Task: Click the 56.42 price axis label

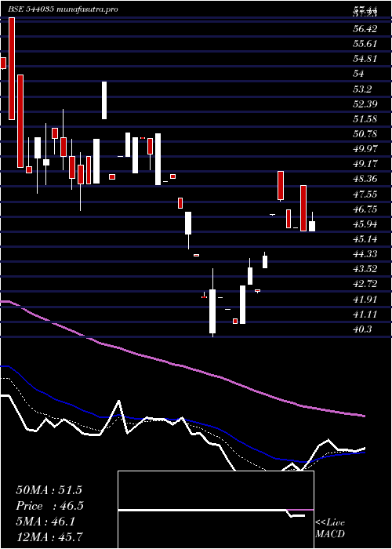Action: tap(365, 29)
